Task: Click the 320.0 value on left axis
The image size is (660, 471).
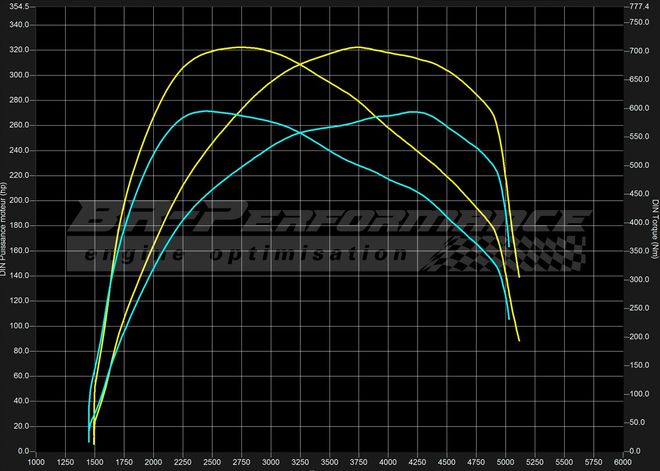Action: (x=19, y=50)
